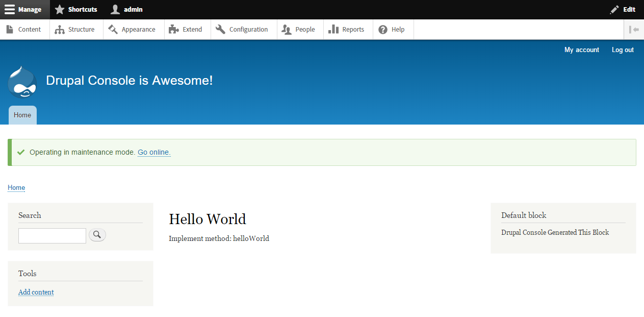
Task: Click the Go online link
Action: (x=154, y=152)
